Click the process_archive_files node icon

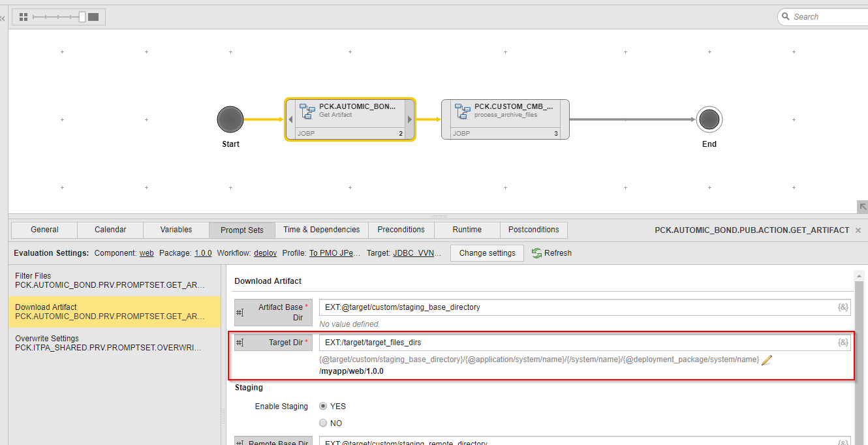pos(463,111)
